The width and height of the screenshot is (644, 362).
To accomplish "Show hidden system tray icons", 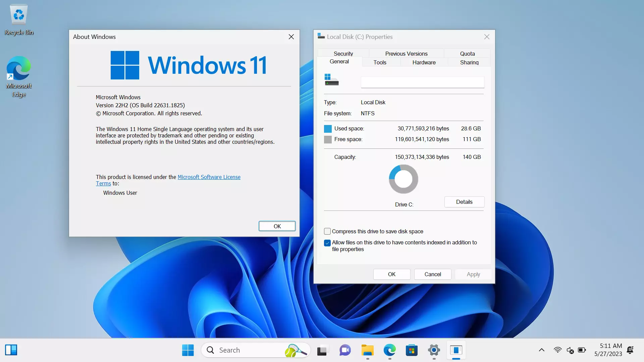I will coord(542,350).
